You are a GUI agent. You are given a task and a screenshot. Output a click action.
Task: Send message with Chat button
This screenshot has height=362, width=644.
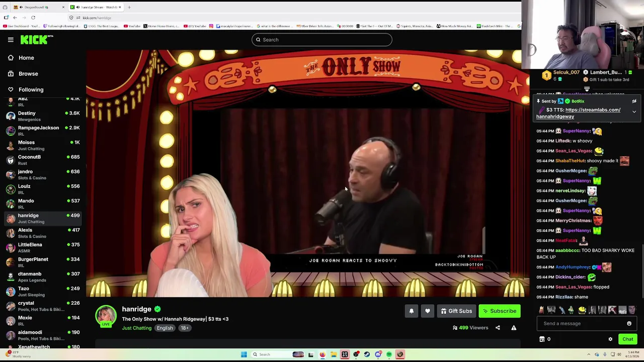pyautogui.click(x=627, y=339)
